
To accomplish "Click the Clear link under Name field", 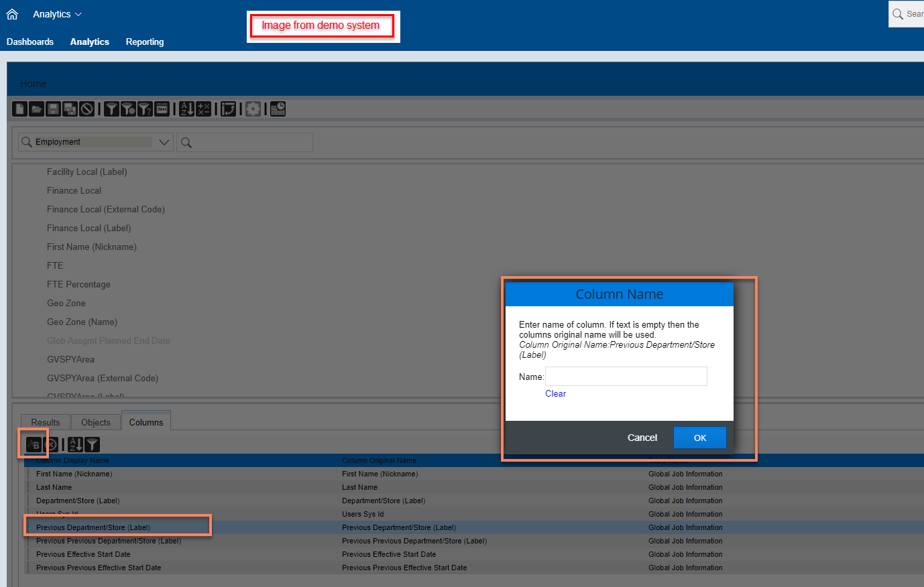I will [x=555, y=393].
